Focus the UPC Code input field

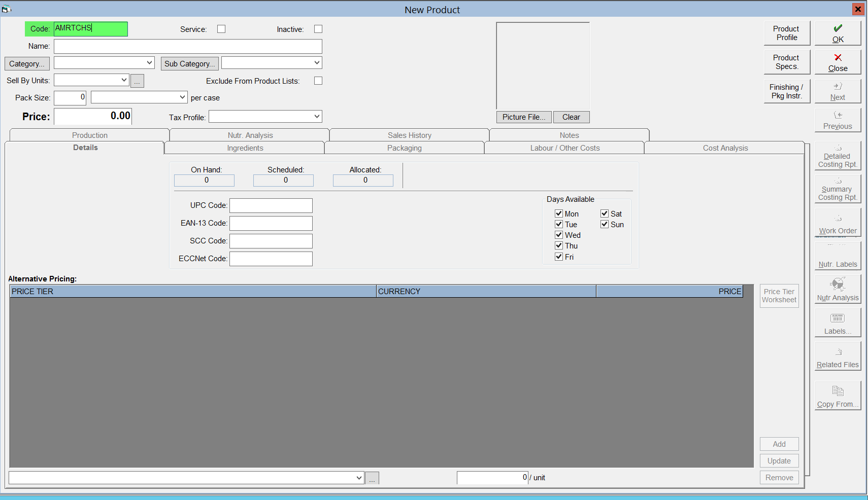click(271, 205)
